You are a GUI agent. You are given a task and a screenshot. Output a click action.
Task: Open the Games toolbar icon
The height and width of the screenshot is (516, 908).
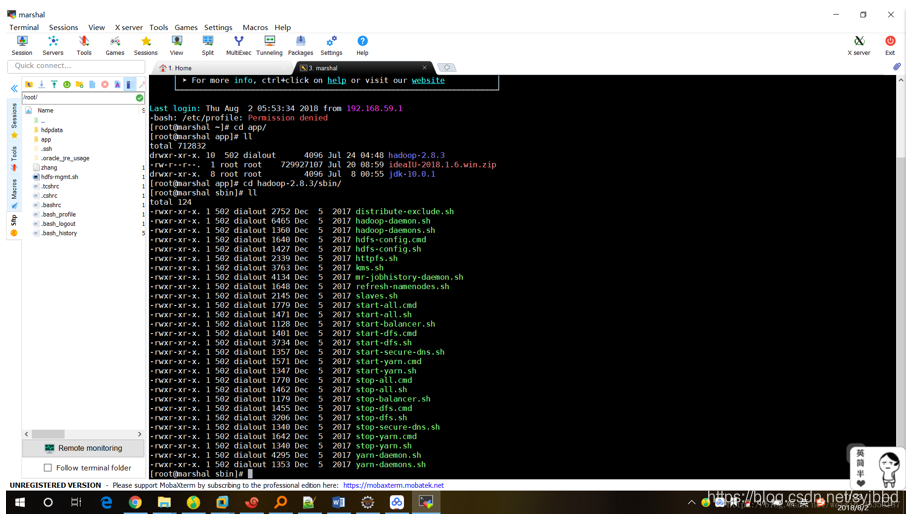(115, 45)
